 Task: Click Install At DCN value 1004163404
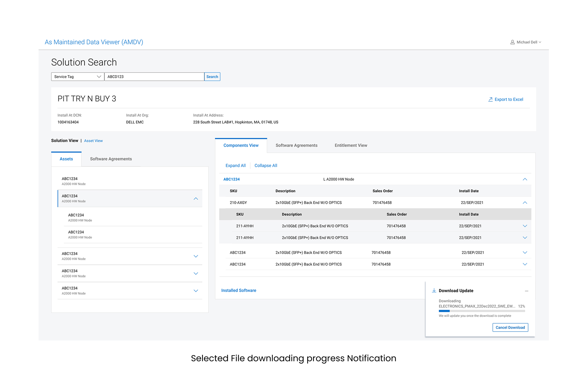[68, 122]
